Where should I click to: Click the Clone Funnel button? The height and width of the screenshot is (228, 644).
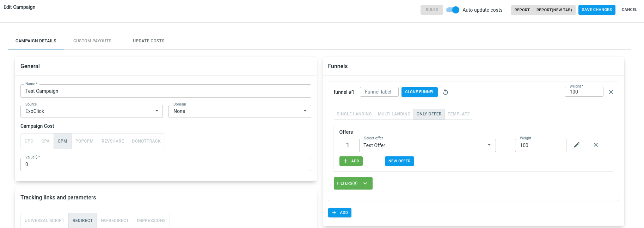[419, 92]
